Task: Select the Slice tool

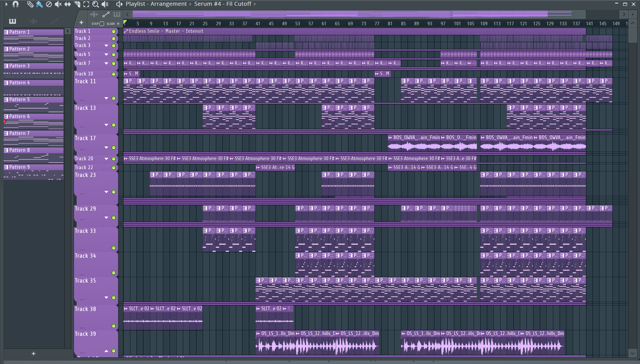Action: pyautogui.click(x=77, y=4)
